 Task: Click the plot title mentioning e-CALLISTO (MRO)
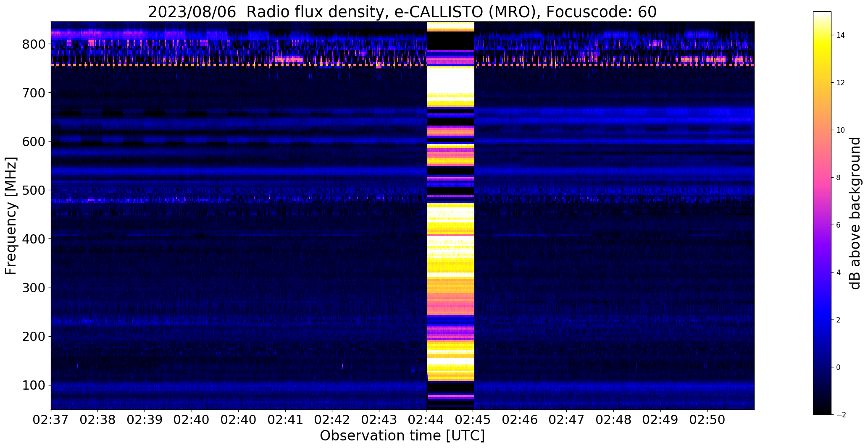coord(402,12)
